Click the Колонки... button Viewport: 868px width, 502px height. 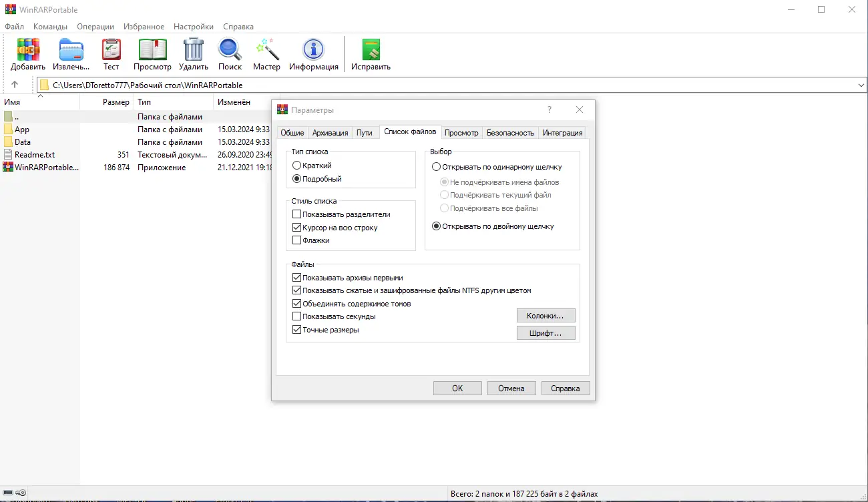point(546,316)
